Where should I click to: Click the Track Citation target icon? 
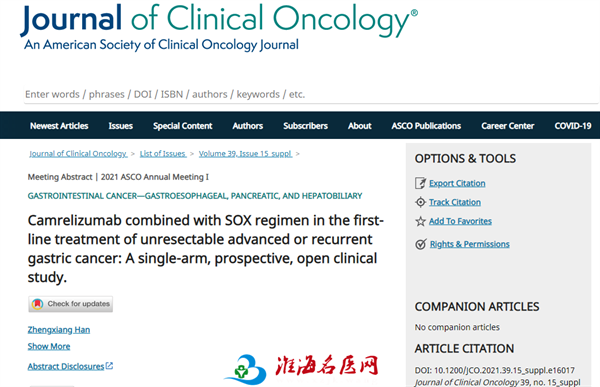(420, 202)
